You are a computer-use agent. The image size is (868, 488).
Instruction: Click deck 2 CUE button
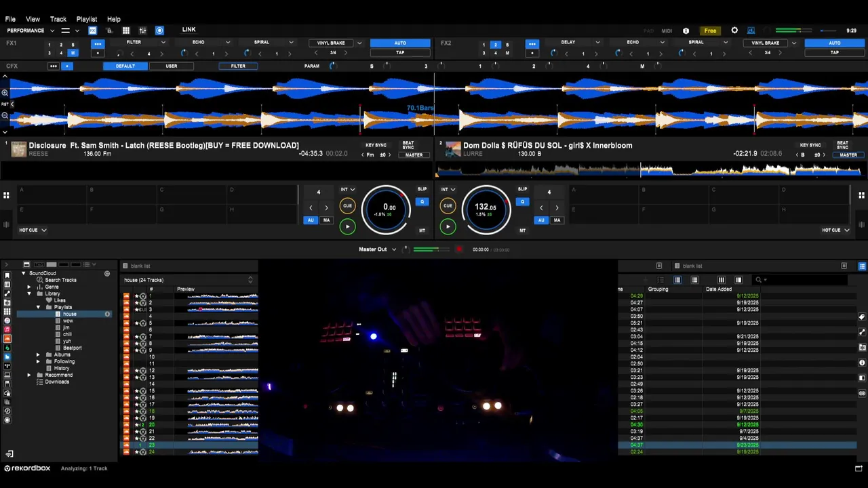pos(448,205)
